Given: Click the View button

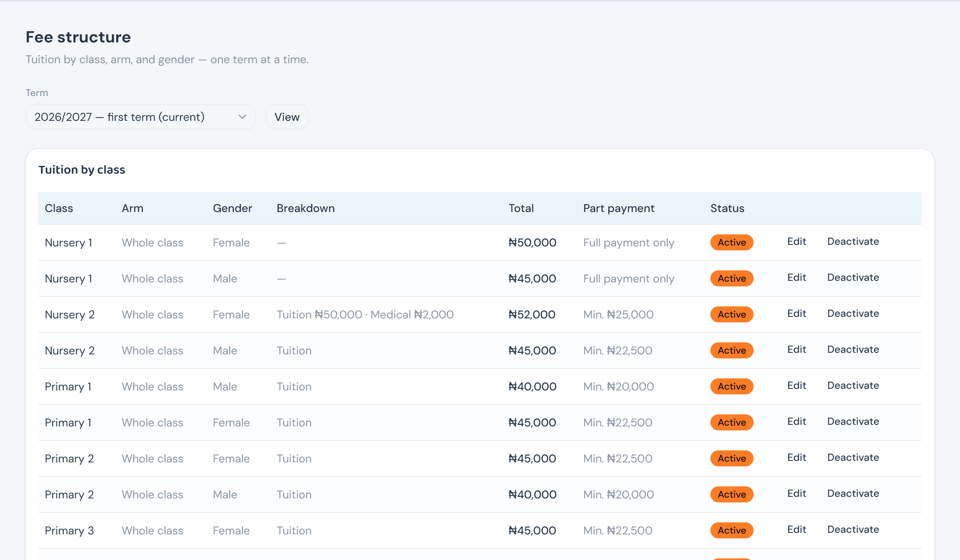Looking at the screenshot, I should tap(287, 117).
